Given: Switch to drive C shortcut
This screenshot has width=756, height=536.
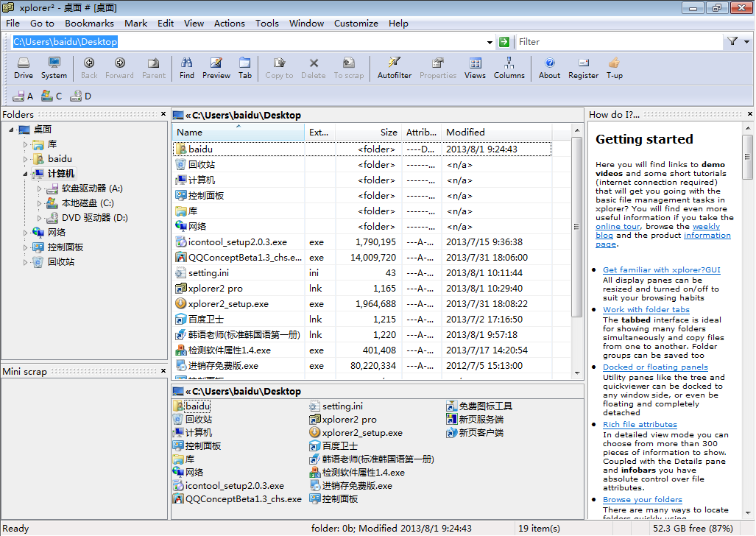Looking at the screenshot, I should 52,96.
